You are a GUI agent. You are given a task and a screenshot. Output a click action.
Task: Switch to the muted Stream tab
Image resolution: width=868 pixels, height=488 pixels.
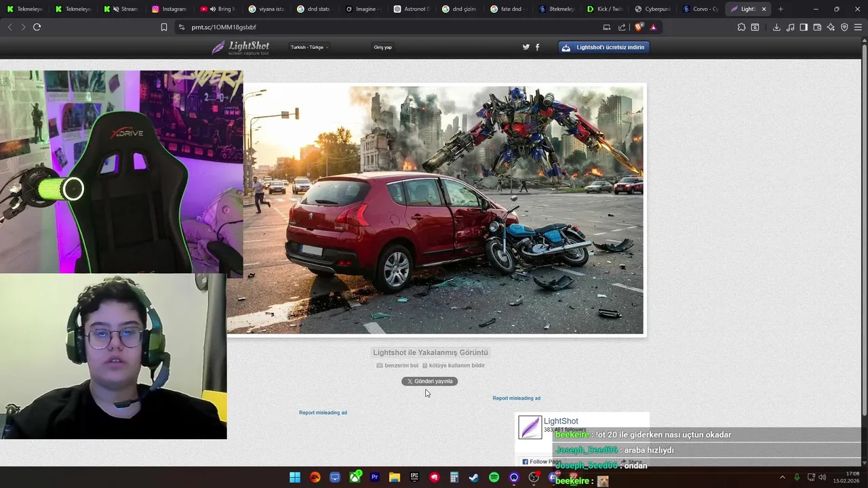pyautogui.click(x=121, y=9)
